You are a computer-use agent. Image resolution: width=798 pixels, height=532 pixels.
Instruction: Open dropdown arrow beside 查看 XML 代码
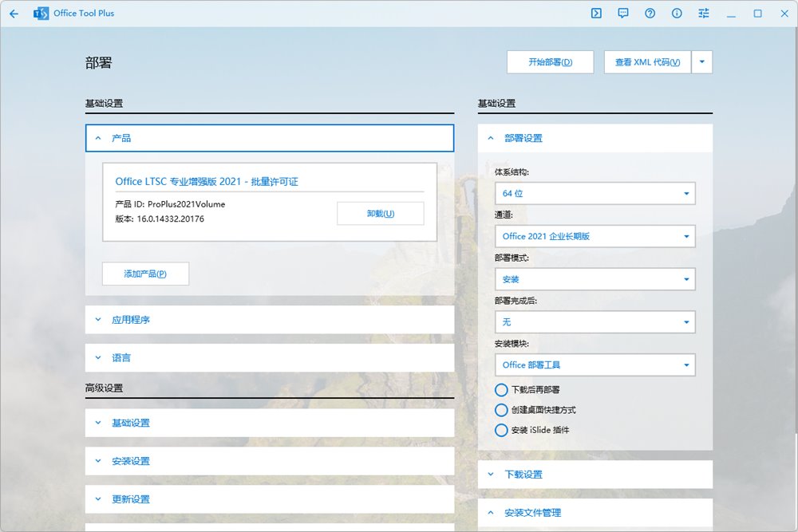pyautogui.click(x=701, y=62)
